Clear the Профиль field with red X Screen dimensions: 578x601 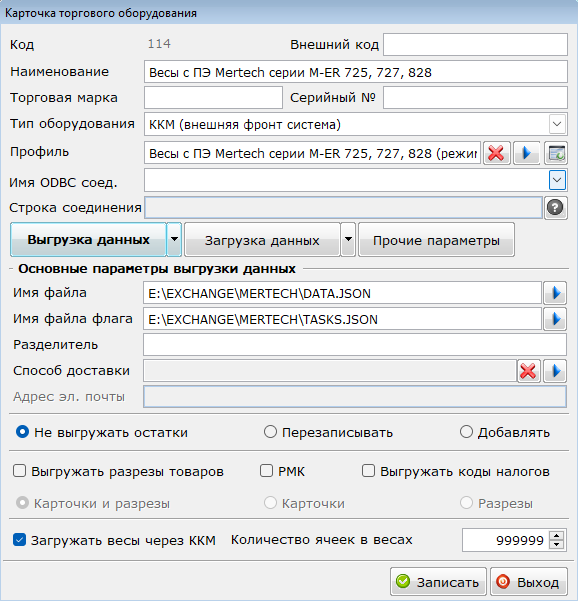click(496, 153)
